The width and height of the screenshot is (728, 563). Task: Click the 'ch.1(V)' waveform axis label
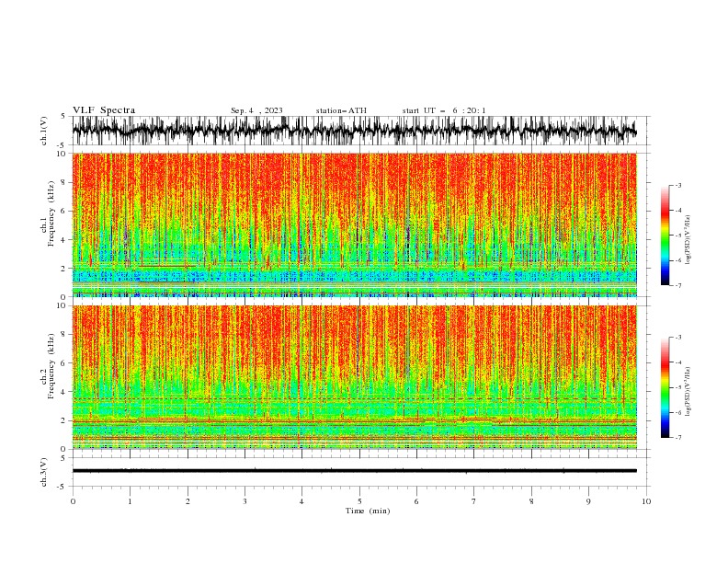(44, 131)
